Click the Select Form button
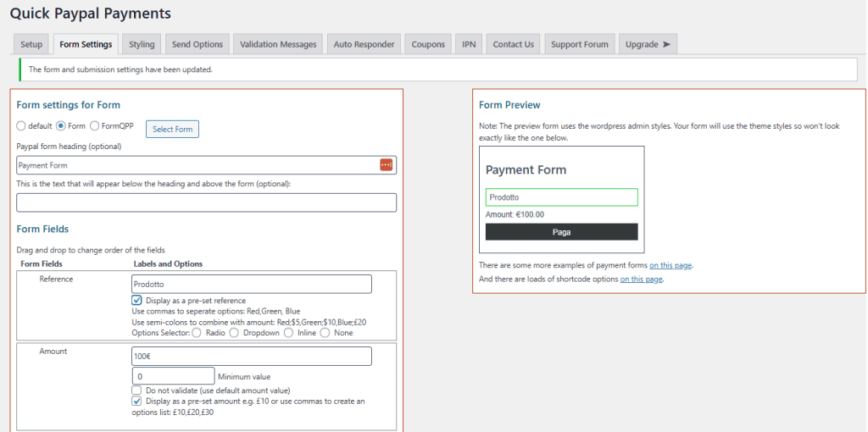The image size is (868, 432). coord(172,129)
